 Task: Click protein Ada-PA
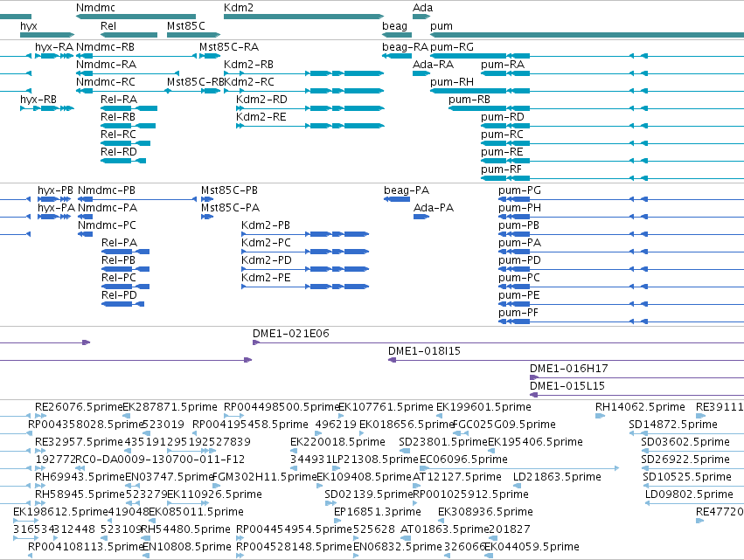434,208
